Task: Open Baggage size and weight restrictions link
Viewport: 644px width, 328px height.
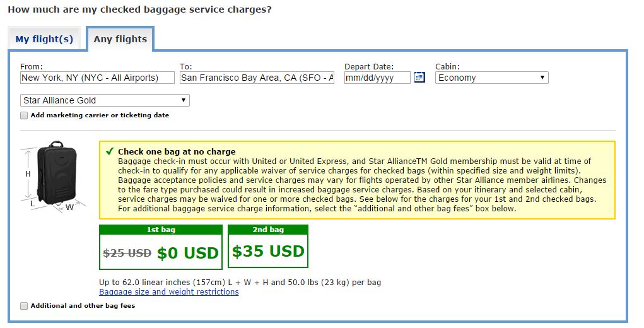Action: coord(169,292)
